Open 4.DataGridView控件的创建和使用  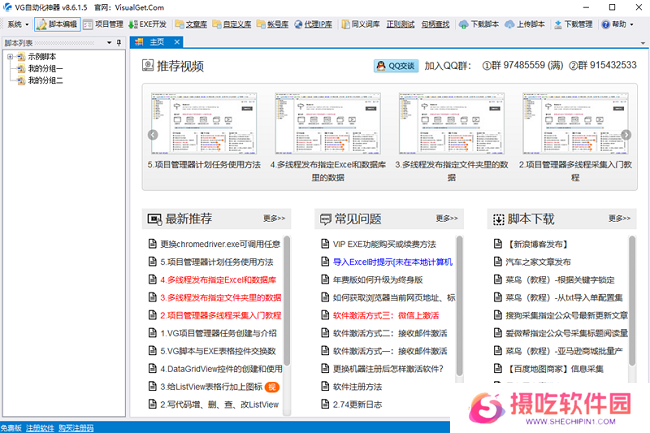click(x=221, y=369)
